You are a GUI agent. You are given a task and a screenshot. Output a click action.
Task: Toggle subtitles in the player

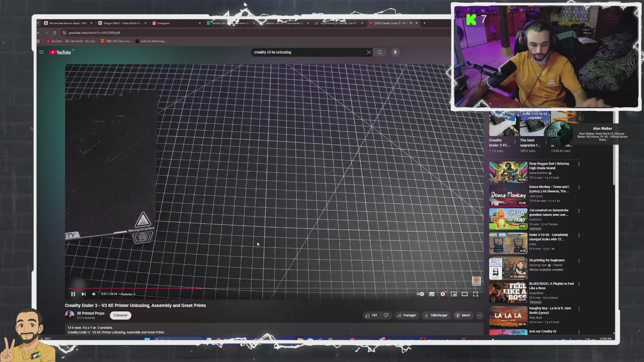pos(432,294)
